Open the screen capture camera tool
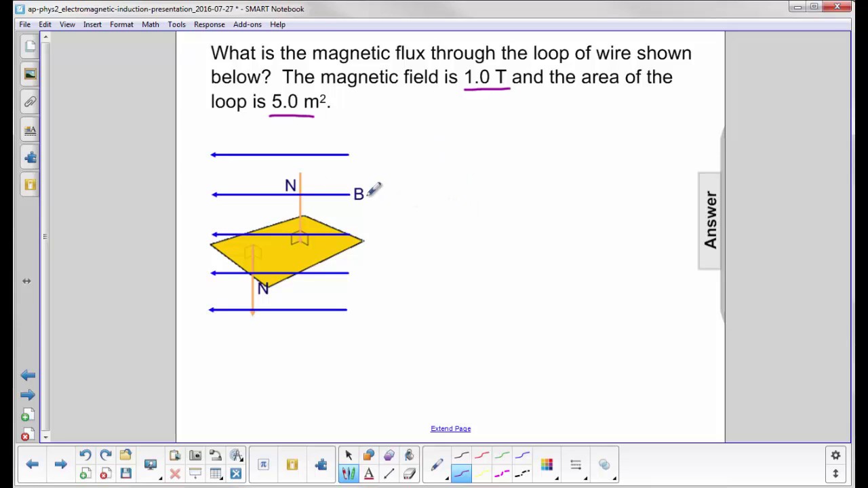Image resolution: width=868 pixels, height=488 pixels. click(195, 455)
